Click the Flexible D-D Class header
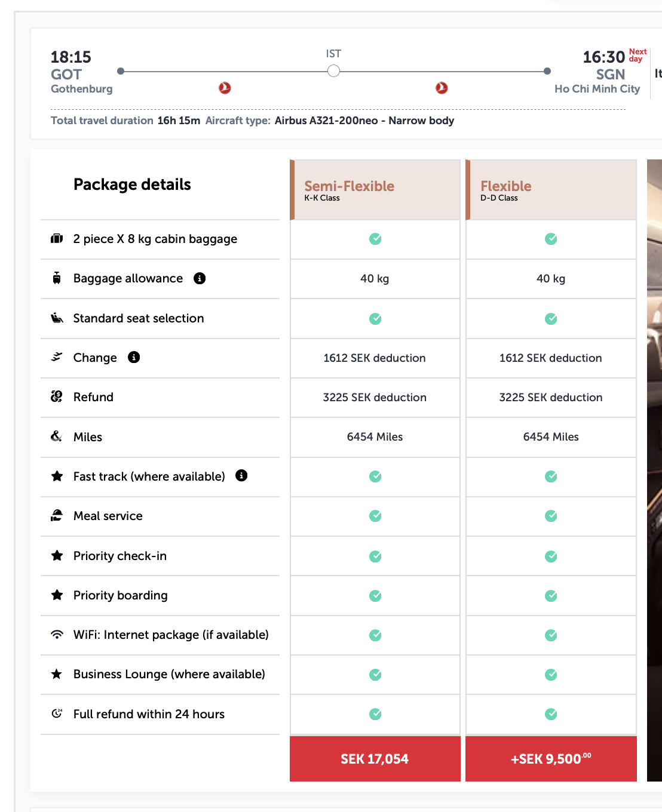The image size is (662, 812). click(551, 190)
